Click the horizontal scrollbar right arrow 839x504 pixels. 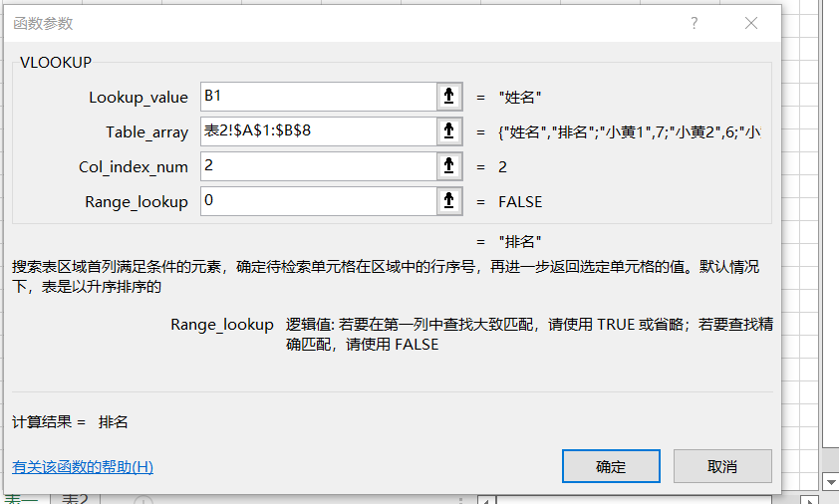tap(809, 501)
